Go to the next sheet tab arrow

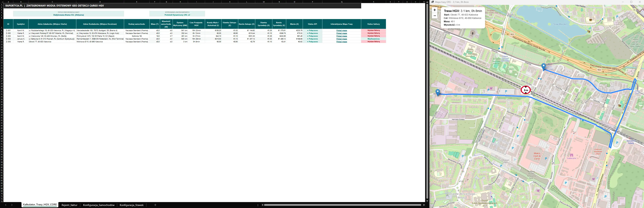click(12, 205)
